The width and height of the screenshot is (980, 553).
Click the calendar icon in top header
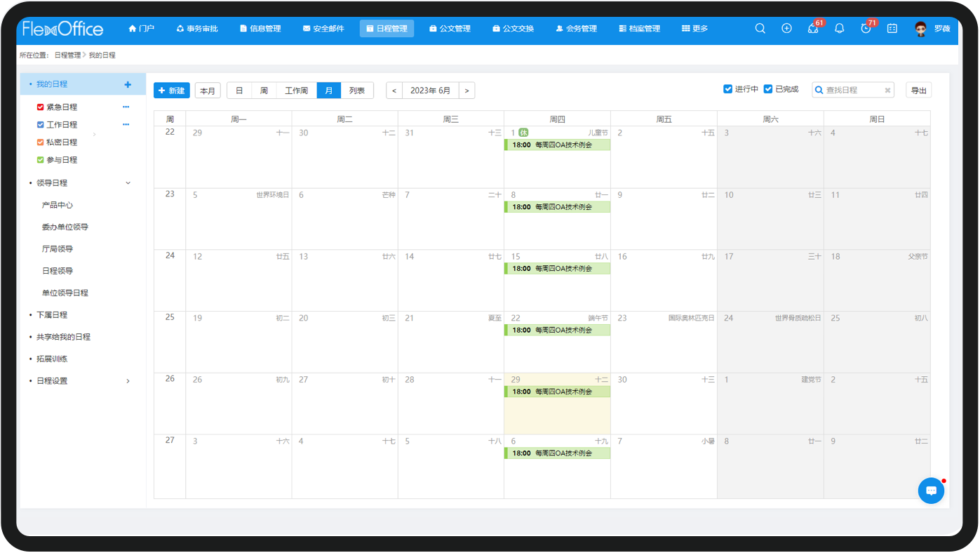(892, 29)
